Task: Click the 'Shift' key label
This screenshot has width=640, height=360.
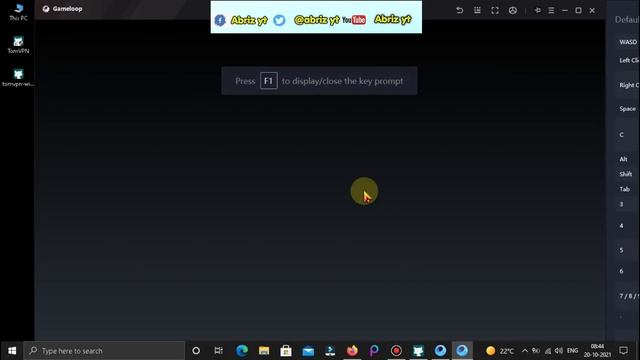Action: [x=625, y=174]
